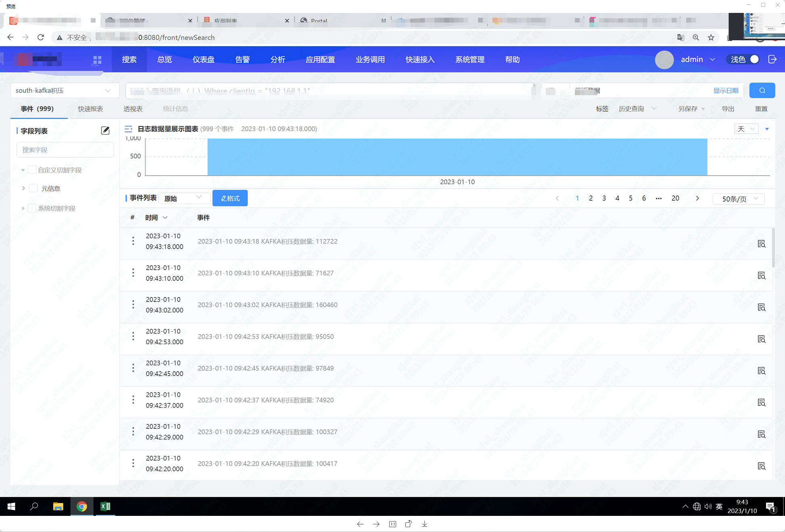Screen dimensions: 785x532
Task: Go to page 2 of events
Action: (591, 198)
